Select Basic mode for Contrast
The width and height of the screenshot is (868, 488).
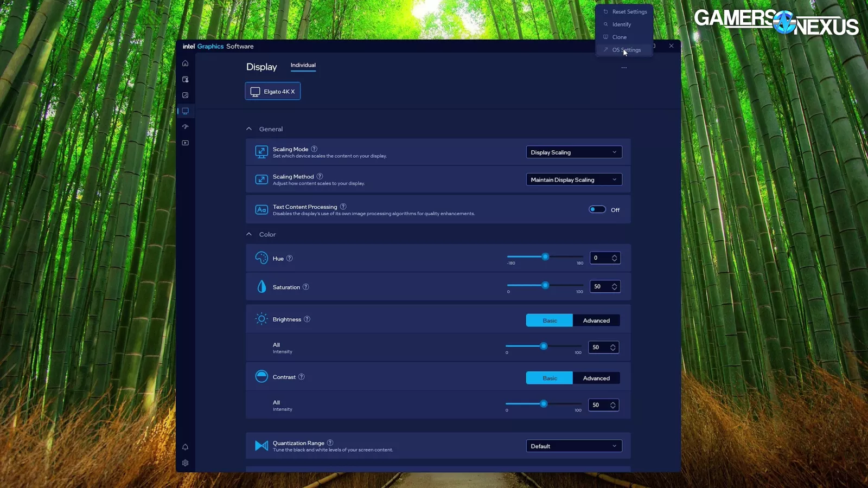click(x=550, y=378)
